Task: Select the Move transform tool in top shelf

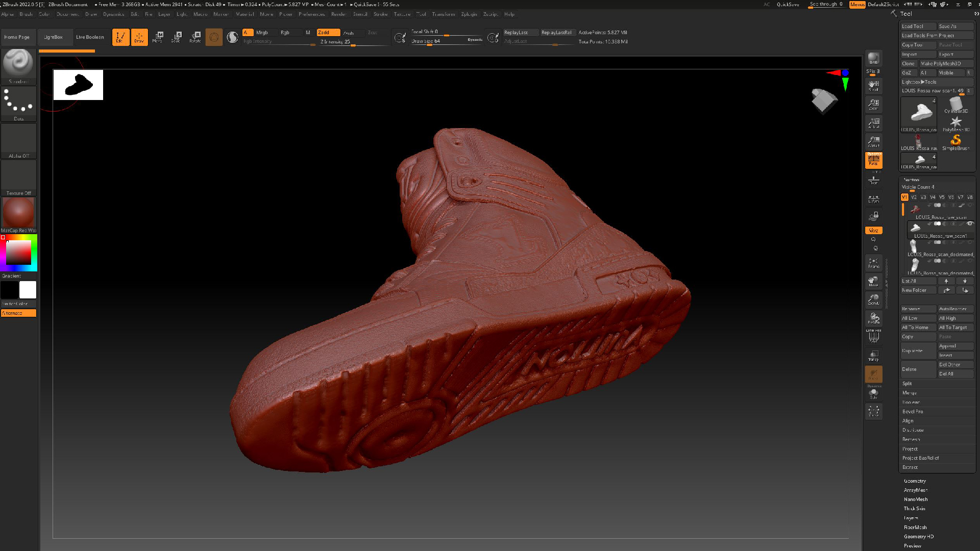Action: point(158,37)
